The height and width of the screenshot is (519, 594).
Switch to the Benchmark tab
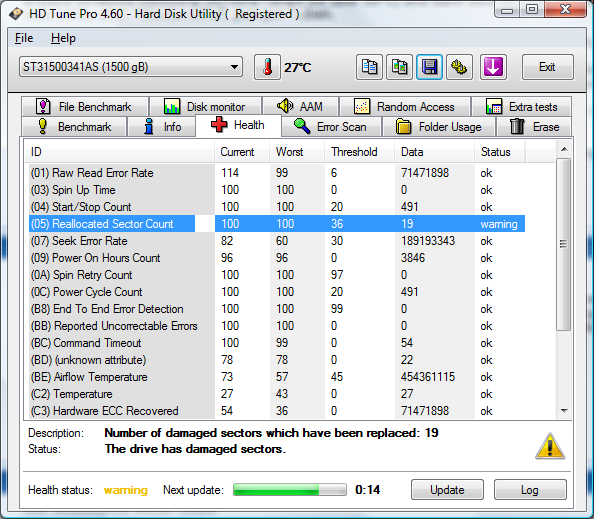[74, 127]
